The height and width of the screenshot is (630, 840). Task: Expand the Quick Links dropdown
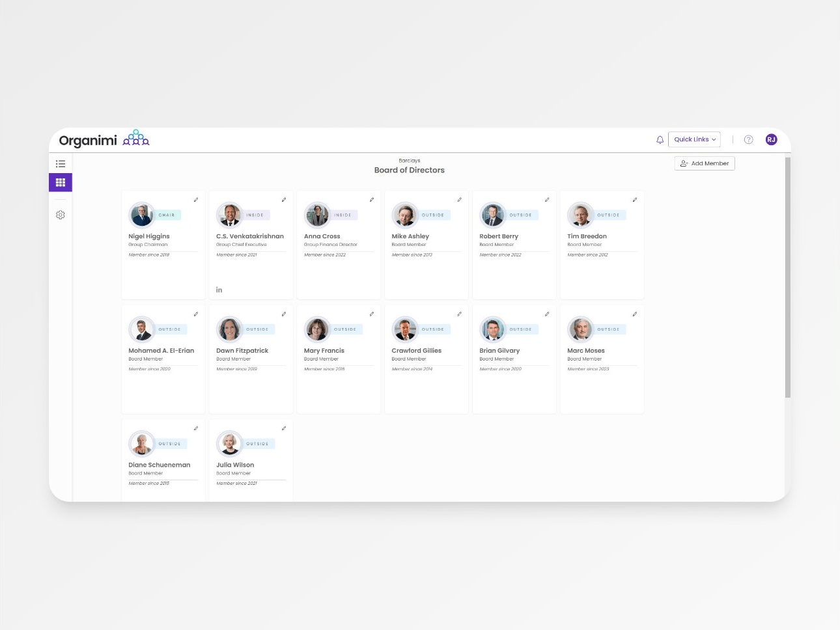(694, 139)
